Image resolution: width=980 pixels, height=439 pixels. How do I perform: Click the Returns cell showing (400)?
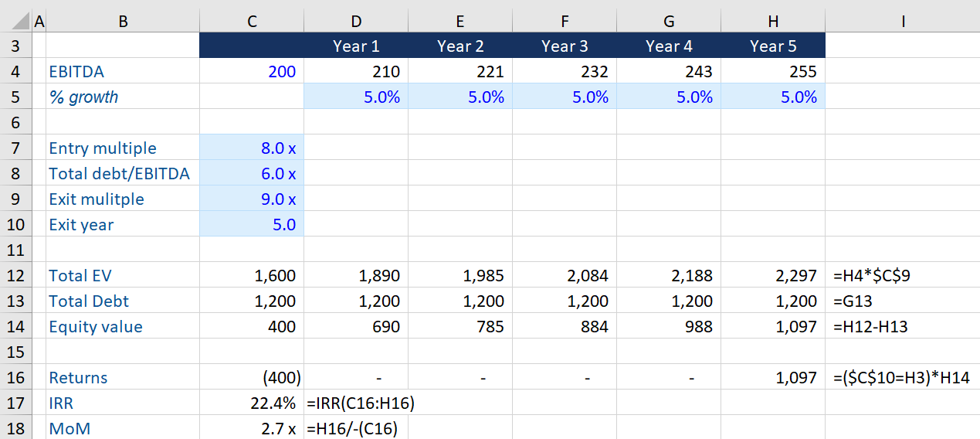point(252,377)
